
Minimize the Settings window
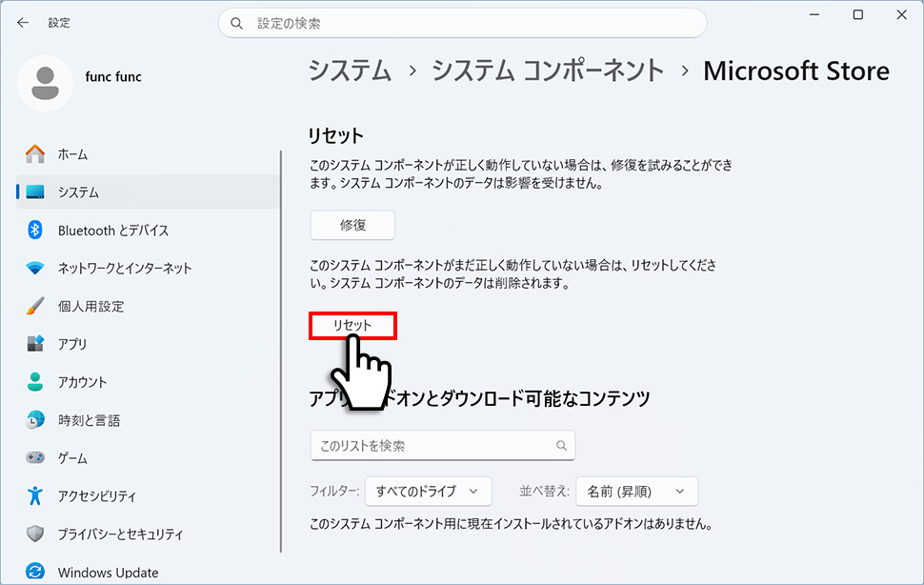click(814, 14)
